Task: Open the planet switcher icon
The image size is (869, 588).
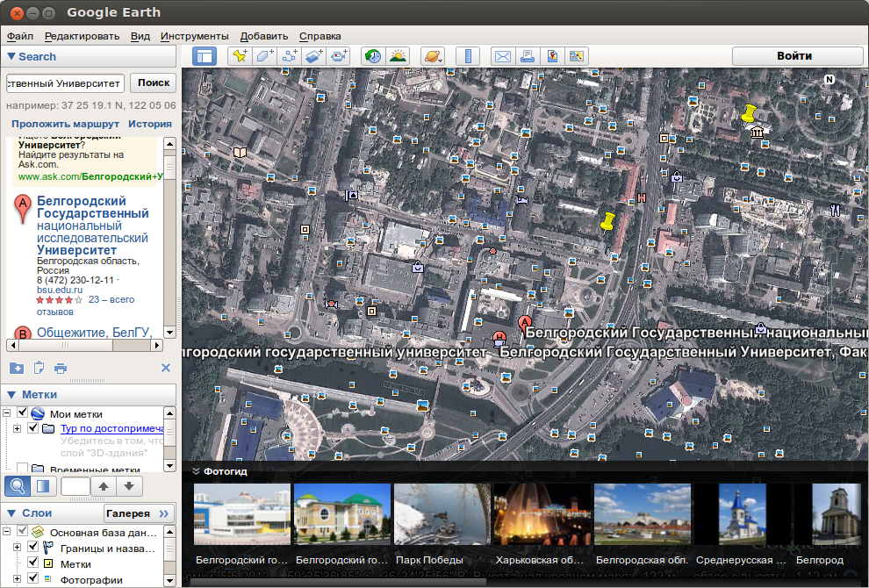Action: coord(432,56)
